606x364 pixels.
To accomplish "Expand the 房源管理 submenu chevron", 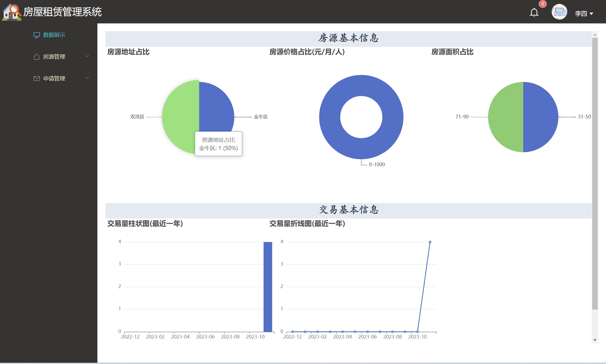I will pos(87,56).
